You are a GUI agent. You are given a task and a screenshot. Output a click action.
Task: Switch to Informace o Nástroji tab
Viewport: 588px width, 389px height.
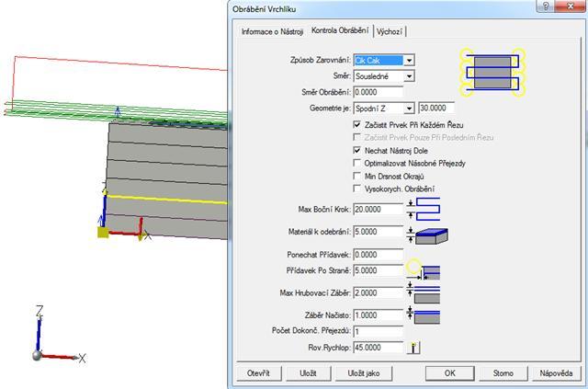point(272,31)
